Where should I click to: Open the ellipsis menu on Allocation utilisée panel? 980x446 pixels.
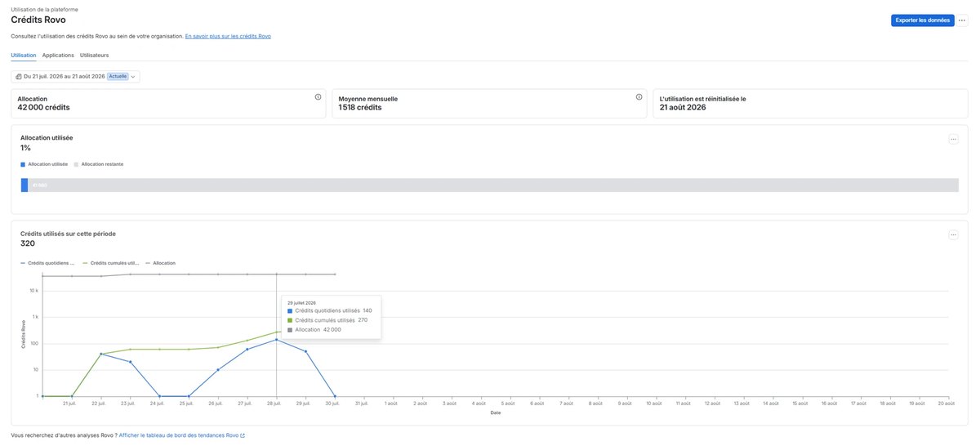coord(953,139)
